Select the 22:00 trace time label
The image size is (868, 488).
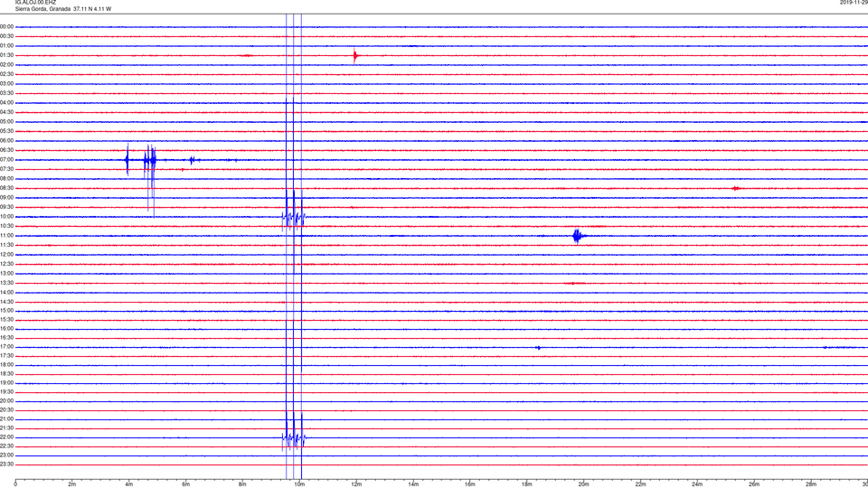click(x=6, y=437)
